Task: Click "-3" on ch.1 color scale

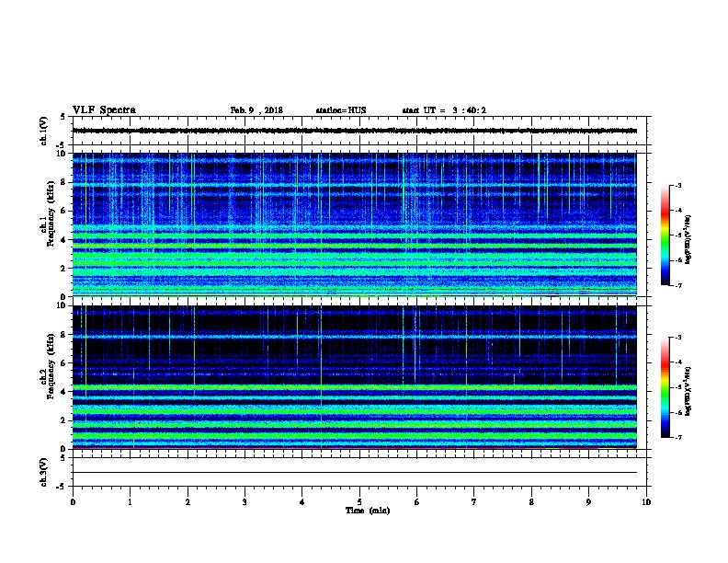Action: click(677, 186)
